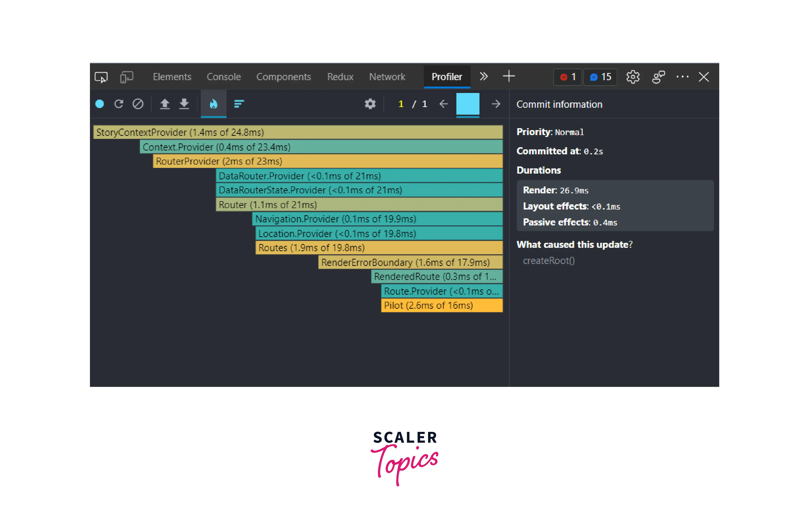Image resolution: width=809 pixels, height=532 pixels.
Task: Open the Components tab
Action: coord(283,77)
